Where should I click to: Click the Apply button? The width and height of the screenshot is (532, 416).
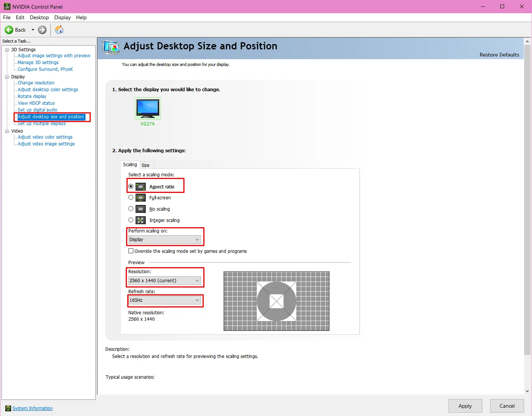465,406
